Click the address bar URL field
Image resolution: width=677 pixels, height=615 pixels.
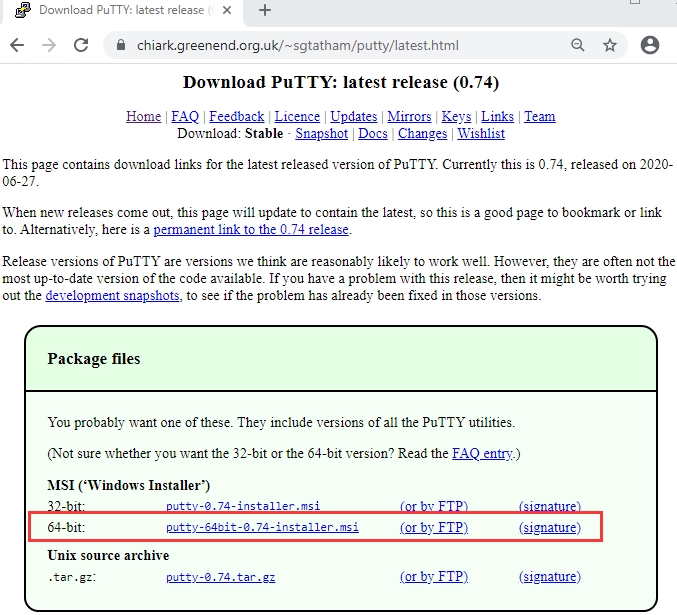[x=298, y=45]
